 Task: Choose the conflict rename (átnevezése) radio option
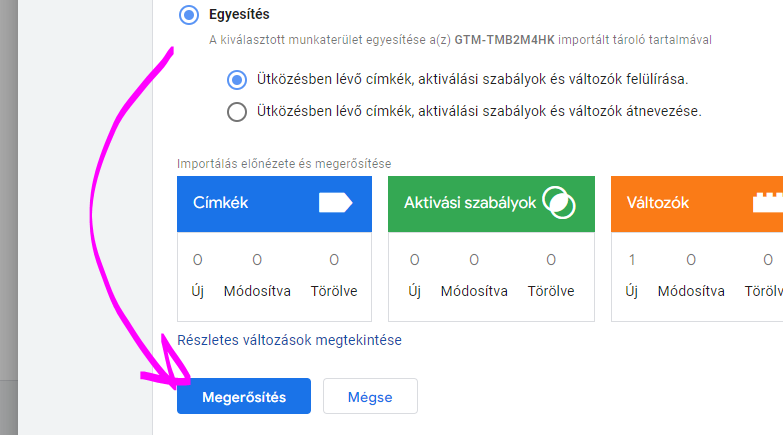point(237,111)
